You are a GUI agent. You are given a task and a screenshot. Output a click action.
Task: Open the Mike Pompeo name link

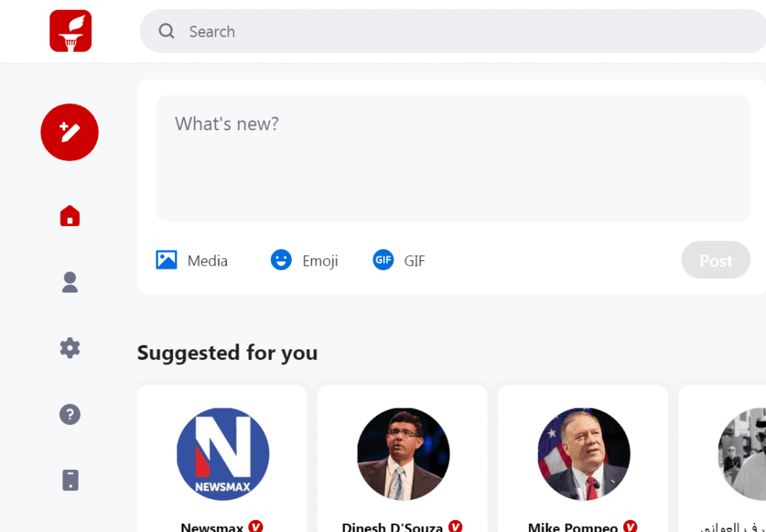pyautogui.click(x=573, y=527)
